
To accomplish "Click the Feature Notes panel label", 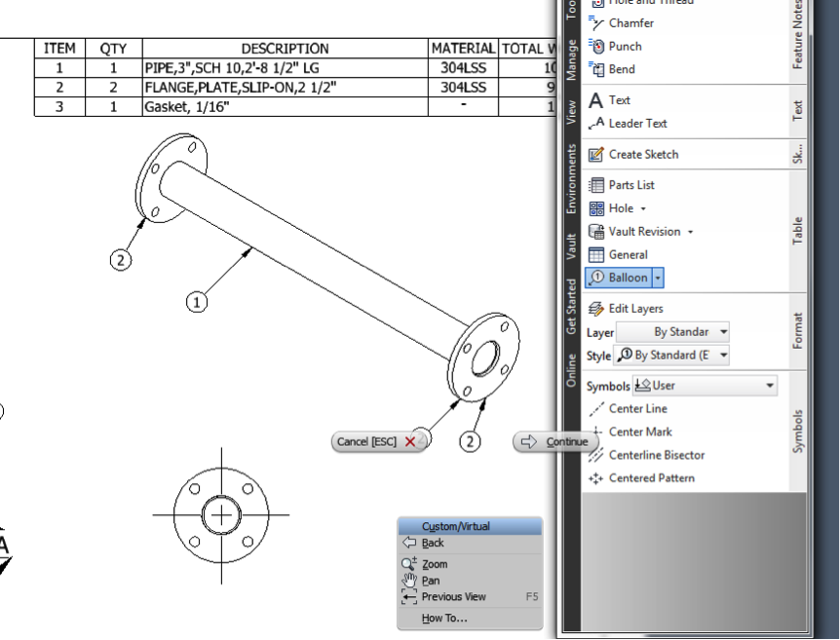I will click(x=797, y=35).
